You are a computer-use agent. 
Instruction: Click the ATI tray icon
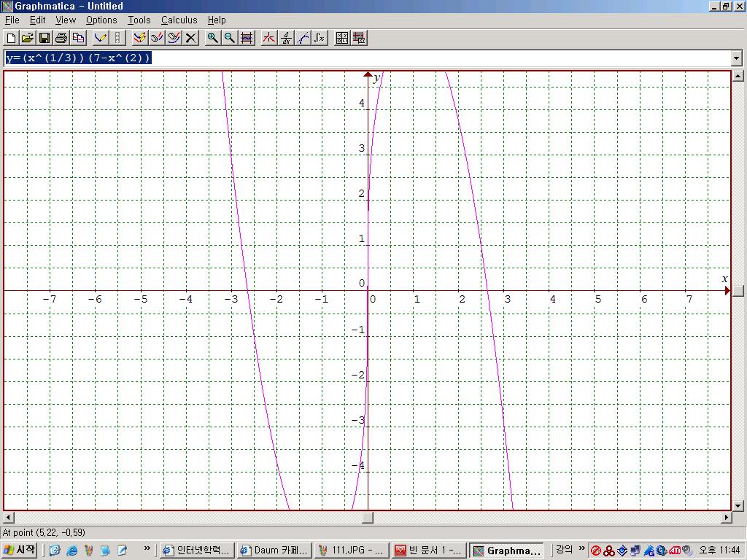pos(675,551)
